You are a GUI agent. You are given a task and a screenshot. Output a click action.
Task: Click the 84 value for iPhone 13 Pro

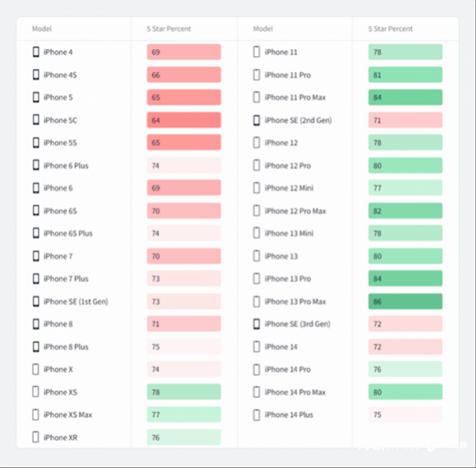377,279
